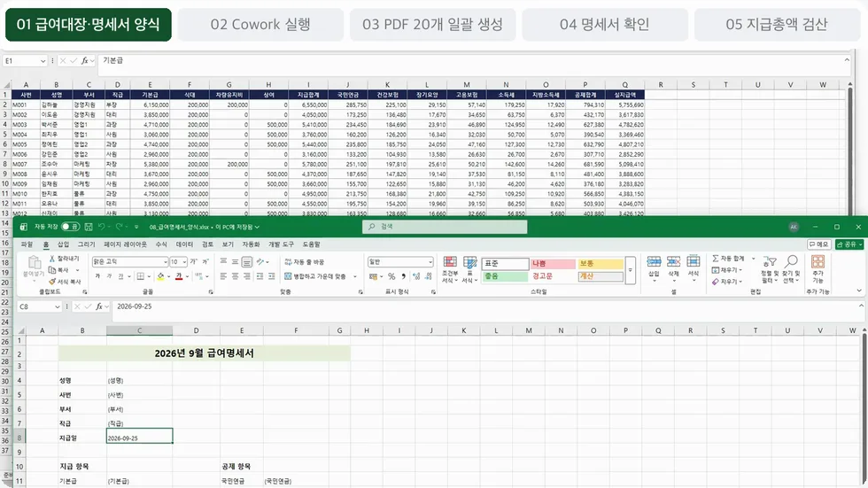This screenshot has width=868, height=488.
Task: Open Conditional Formatting (조건부 서식)
Action: click(450, 270)
